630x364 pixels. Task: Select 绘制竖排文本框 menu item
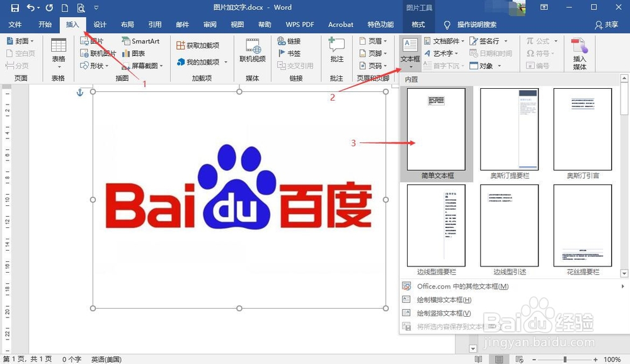tap(513, 314)
